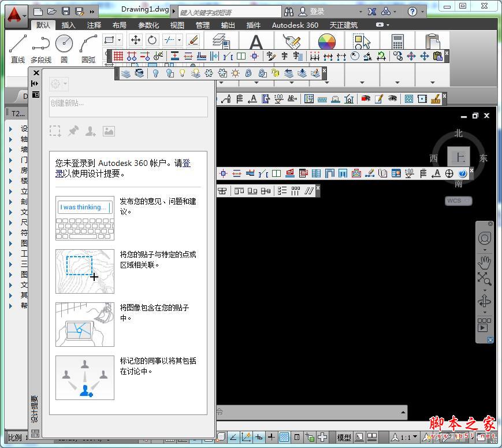Select the Circle (圆) tool
This screenshot has width=502, height=448.
pyautogui.click(x=64, y=48)
